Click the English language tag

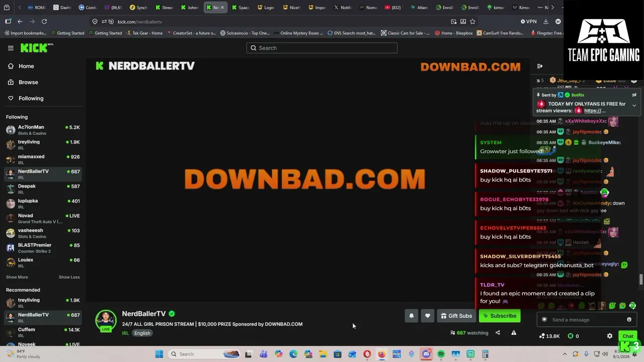pos(142,333)
